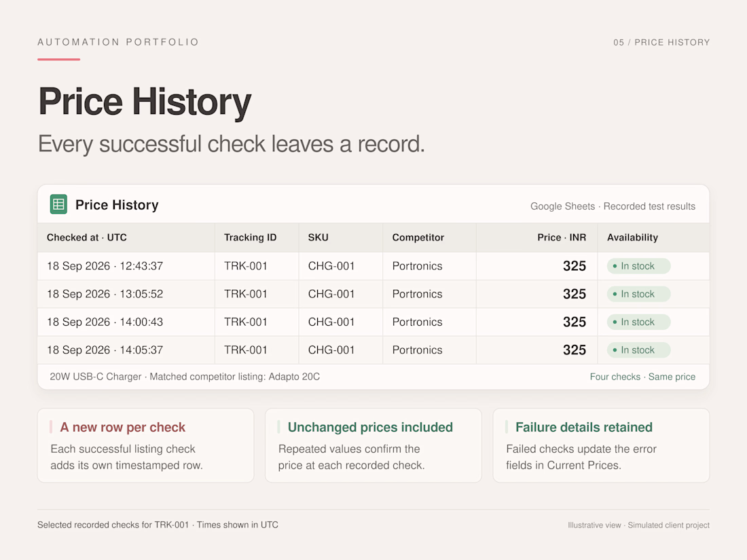Click price 325 in the 13:05:52 row
This screenshot has width=747, height=560.
pyautogui.click(x=575, y=294)
